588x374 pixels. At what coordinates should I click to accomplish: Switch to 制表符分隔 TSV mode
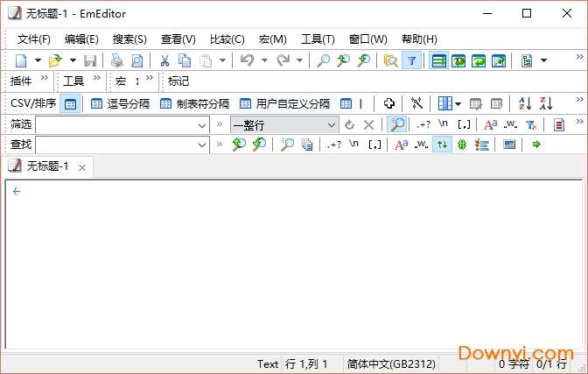point(194,103)
